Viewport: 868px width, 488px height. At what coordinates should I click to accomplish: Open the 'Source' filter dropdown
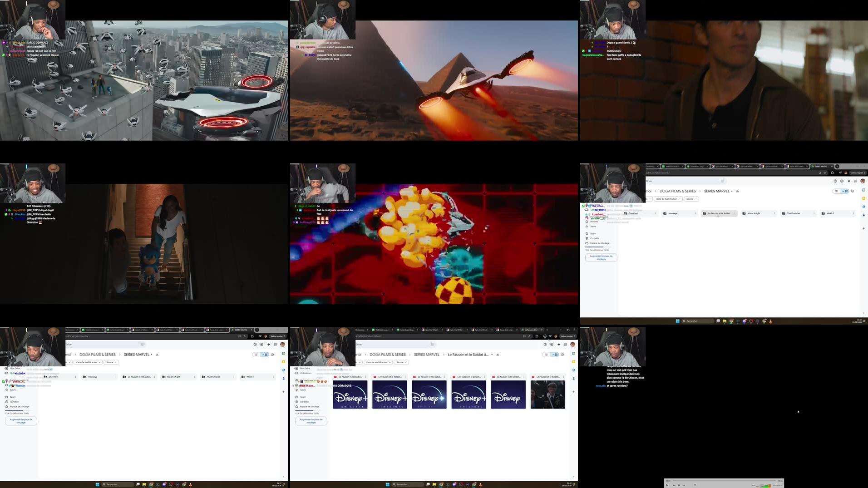[x=691, y=199]
